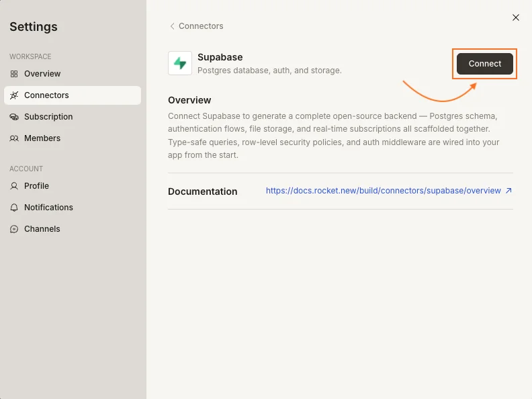Open Notifications settings
This screenshot has width=532, height=399.
[73, 208]
